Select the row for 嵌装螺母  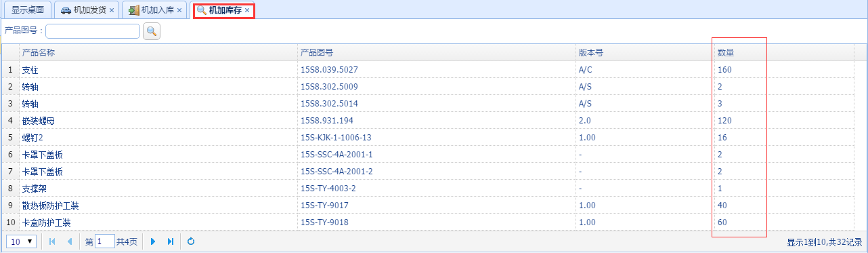click(433, 120)
